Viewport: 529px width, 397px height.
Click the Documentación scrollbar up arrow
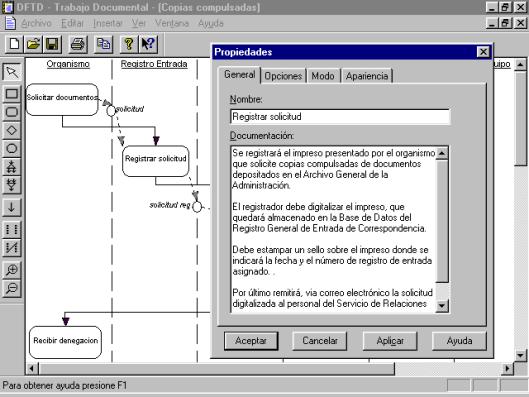442,153
